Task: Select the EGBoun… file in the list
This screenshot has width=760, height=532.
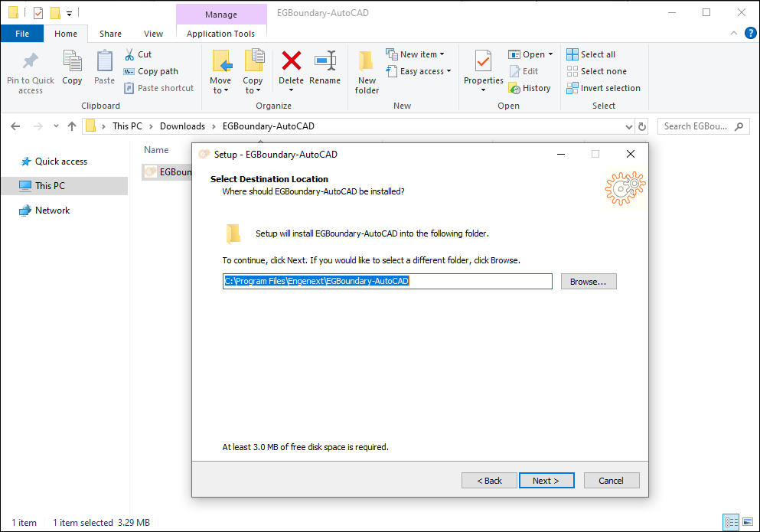Action: tap(167, 172)
